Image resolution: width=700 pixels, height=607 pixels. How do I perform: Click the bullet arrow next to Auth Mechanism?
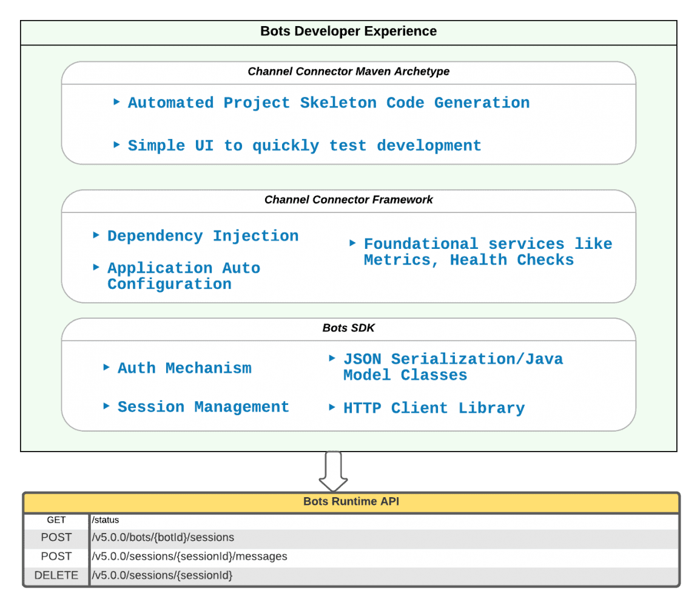pyautogui.click(x=106, y=367)
